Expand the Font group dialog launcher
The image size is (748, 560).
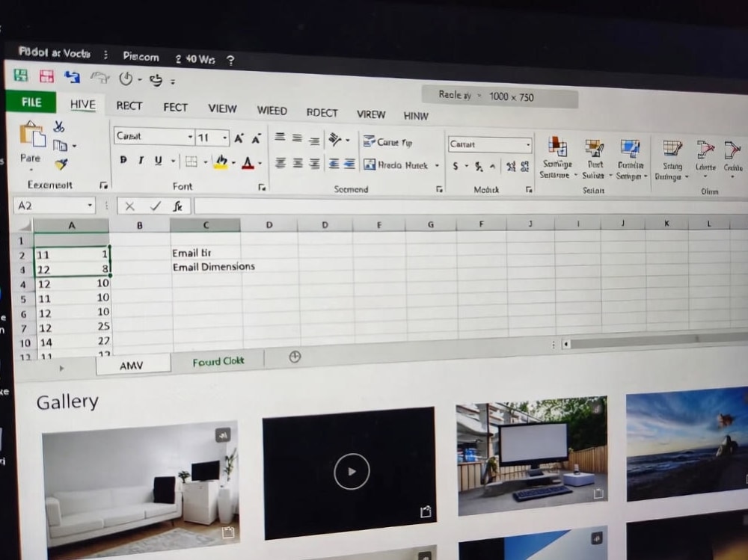coord(261,188)
